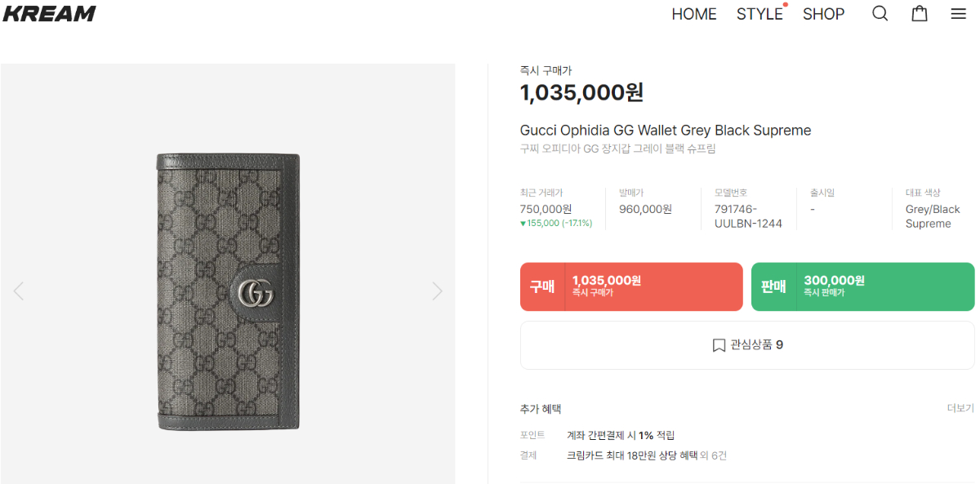The image size is (980, 484).
Task: Show the next product image
Action: pyautogui.click(x=437, y=291)
